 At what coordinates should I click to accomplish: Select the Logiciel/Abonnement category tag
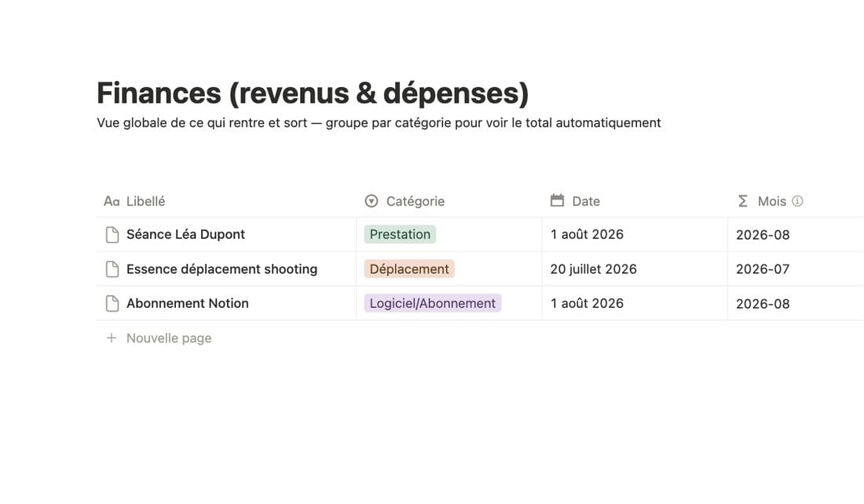pos(433,303)
